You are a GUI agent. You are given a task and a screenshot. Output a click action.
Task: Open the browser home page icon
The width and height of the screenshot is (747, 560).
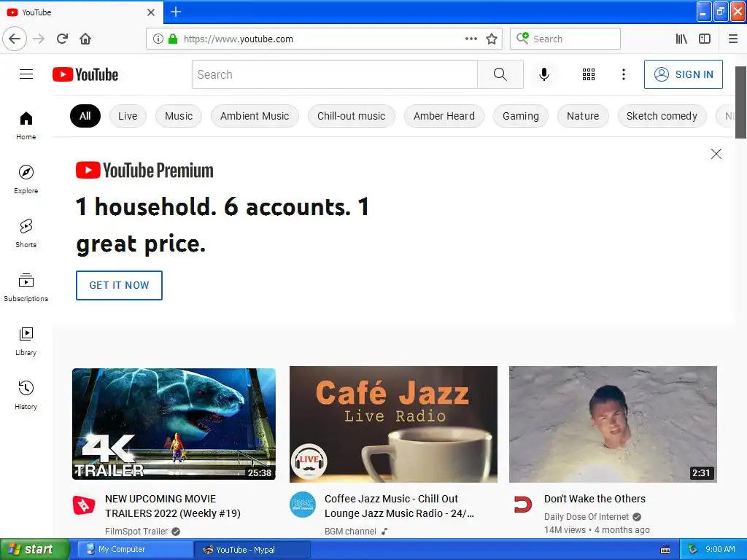pos(85,39)
